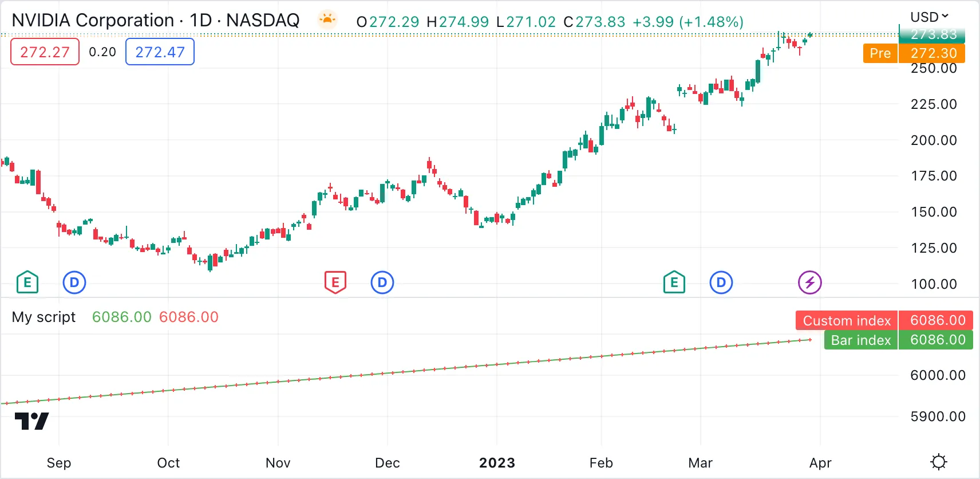The width and height of the screenshot is (980, 479).
Task: Click the 200.00 level on price scale
Action: [x=934, y=140]
